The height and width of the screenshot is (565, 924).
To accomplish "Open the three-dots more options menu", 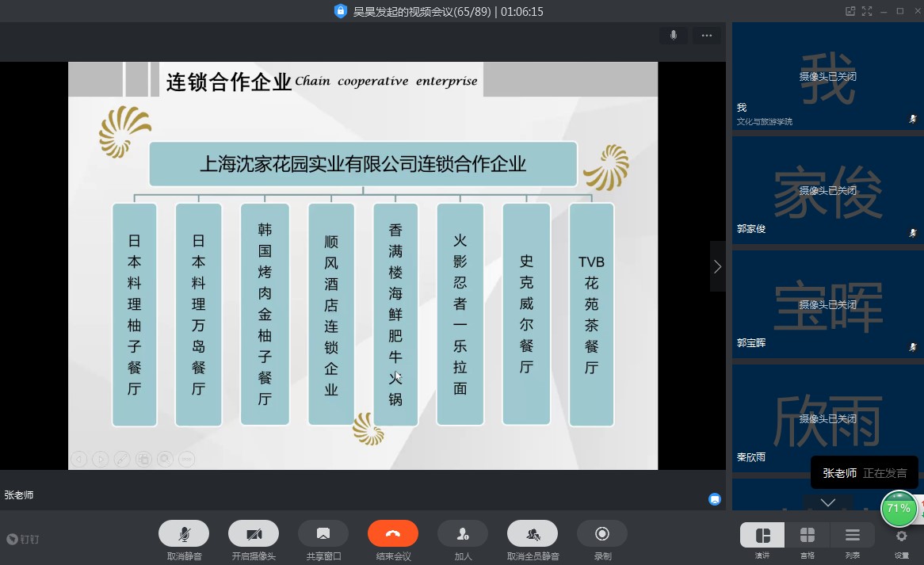I will point(706,35).
